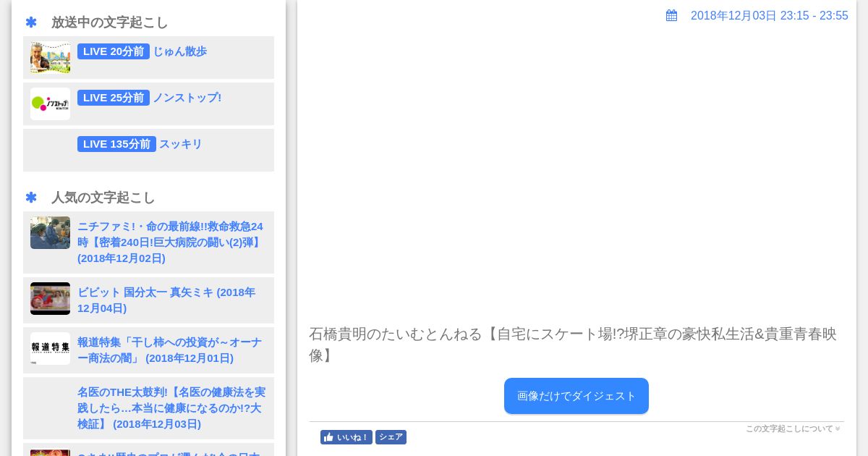Open the ノンストップ! logo thumbnail
The width and height of the screenshot is (868, 456).
[x=50, y=104]
